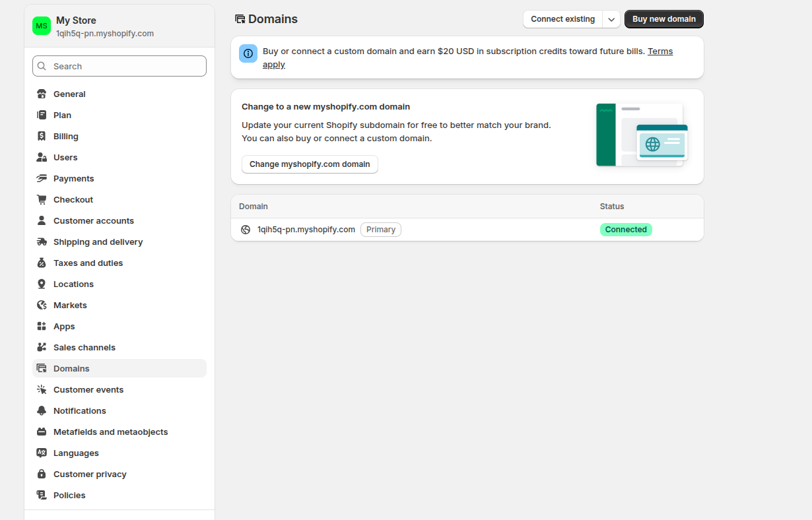Click the Apps grid icon
The width and height of the screenshot is (812, 520).
point(42,326)
